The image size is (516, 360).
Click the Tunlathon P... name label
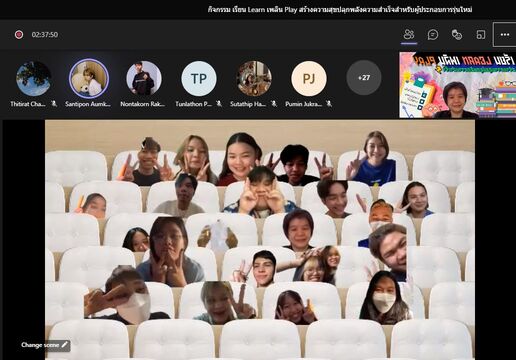coord(194,104)
